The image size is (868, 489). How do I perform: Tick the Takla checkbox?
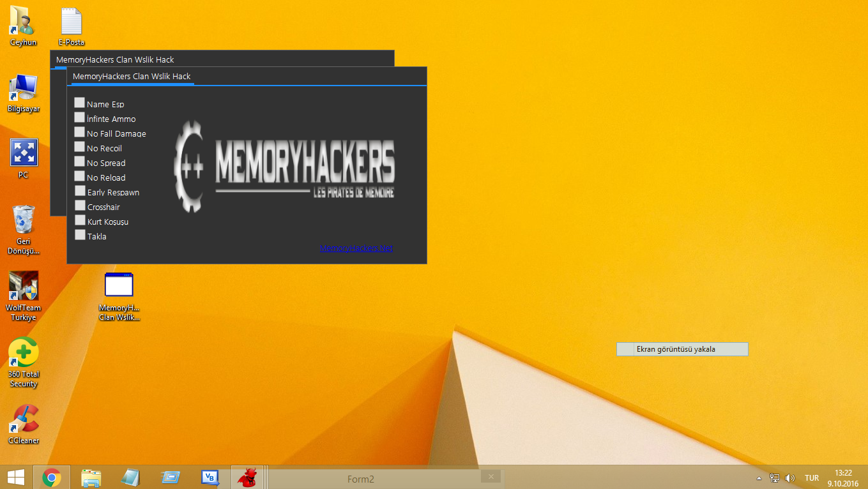pyautogui.click(x=79, y=235)
